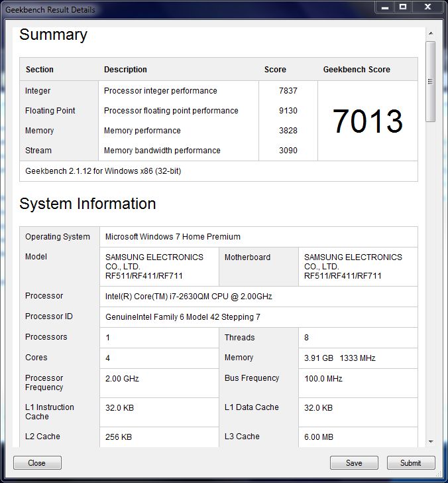Click 'Processor floating point performance' description
Image resolution: width=448 pixels, height=483 pixels.
pos(171,111)
